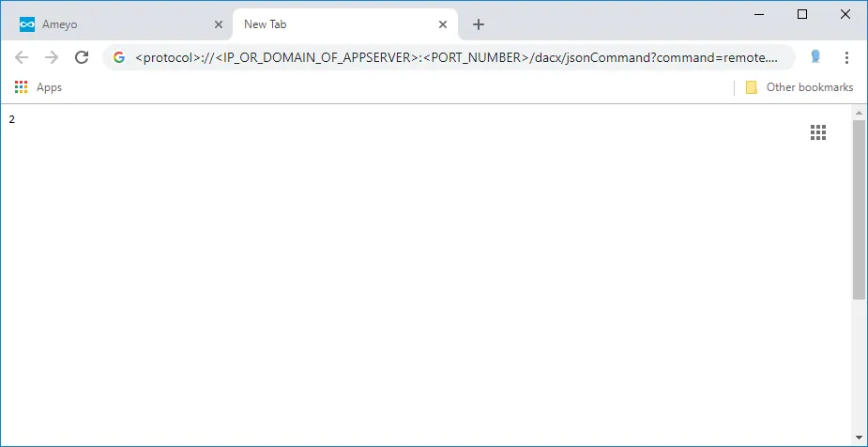Close the Chrome window
Viewport: 868px width, 447px height.
(845, 14)
